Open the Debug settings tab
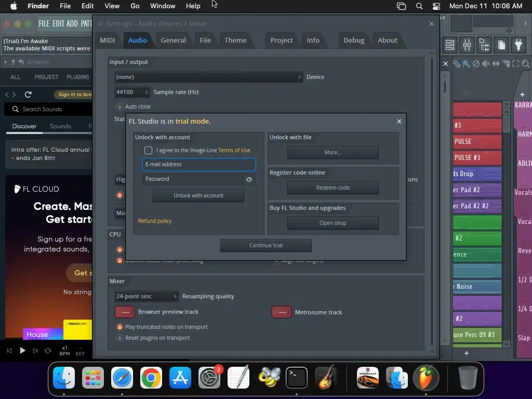The width and height of the screenshot is (532, 399). (354, 40)
